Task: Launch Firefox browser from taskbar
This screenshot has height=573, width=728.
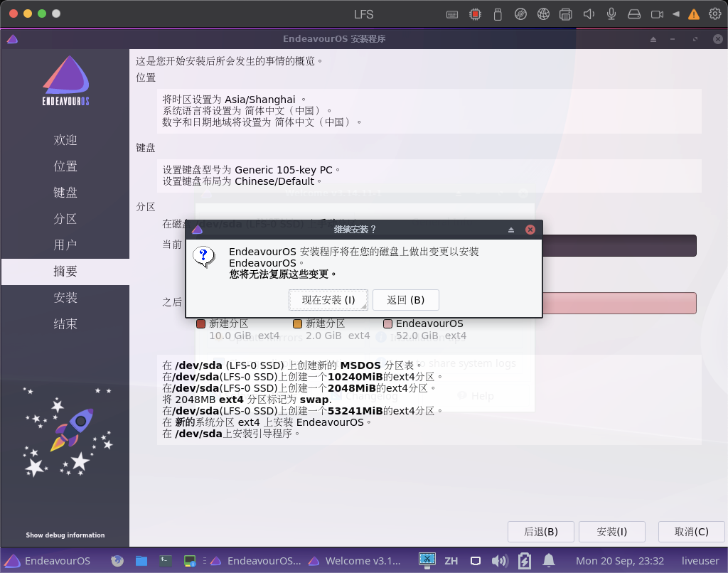Action: pos(117,561)
